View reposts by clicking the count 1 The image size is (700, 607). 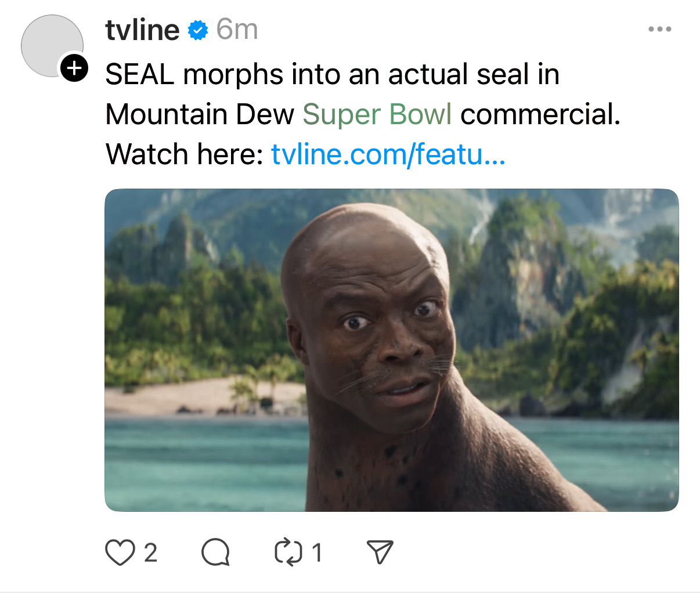click(x=317, y=553)
